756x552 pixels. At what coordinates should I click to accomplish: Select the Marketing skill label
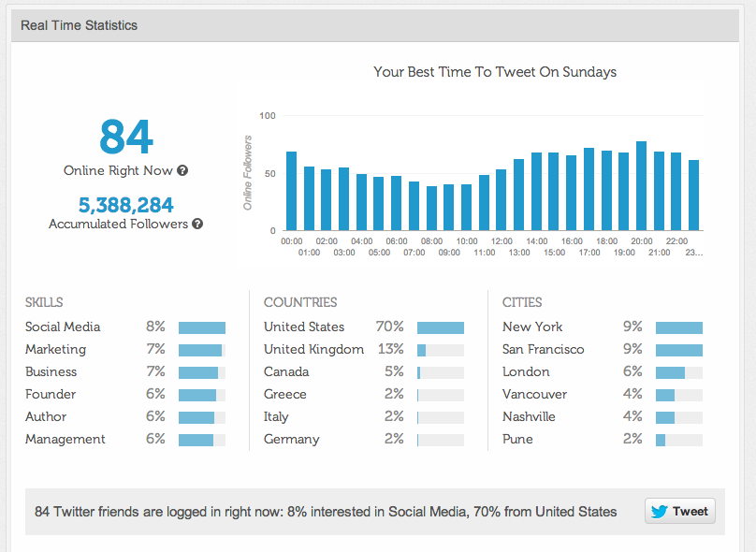(55, 349)
